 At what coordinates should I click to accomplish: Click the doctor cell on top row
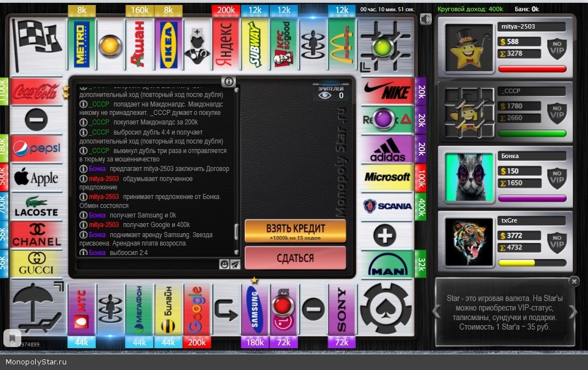click(x=197, y=44)
